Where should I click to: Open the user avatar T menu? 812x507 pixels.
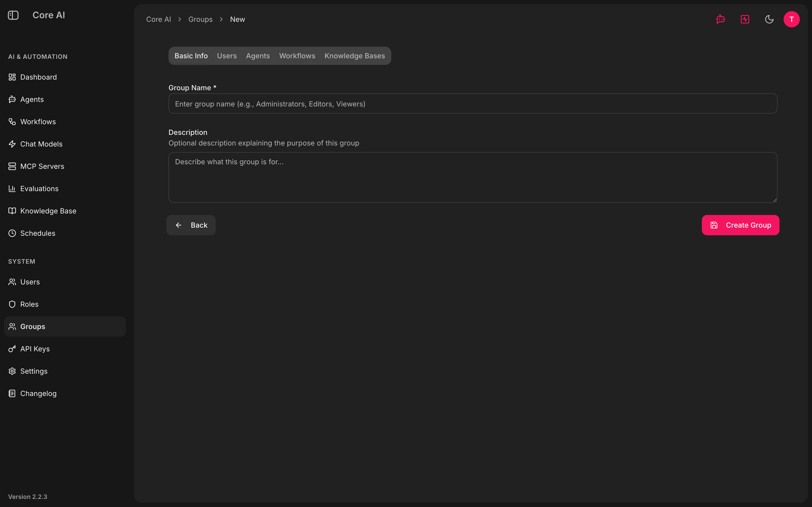click(x=791, y=19)
